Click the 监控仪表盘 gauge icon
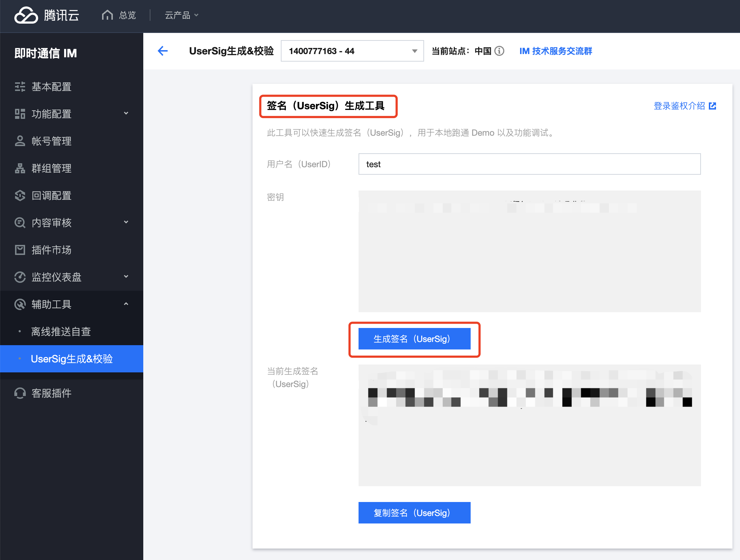This screenshot has height=560, width=740. [20, 277]
